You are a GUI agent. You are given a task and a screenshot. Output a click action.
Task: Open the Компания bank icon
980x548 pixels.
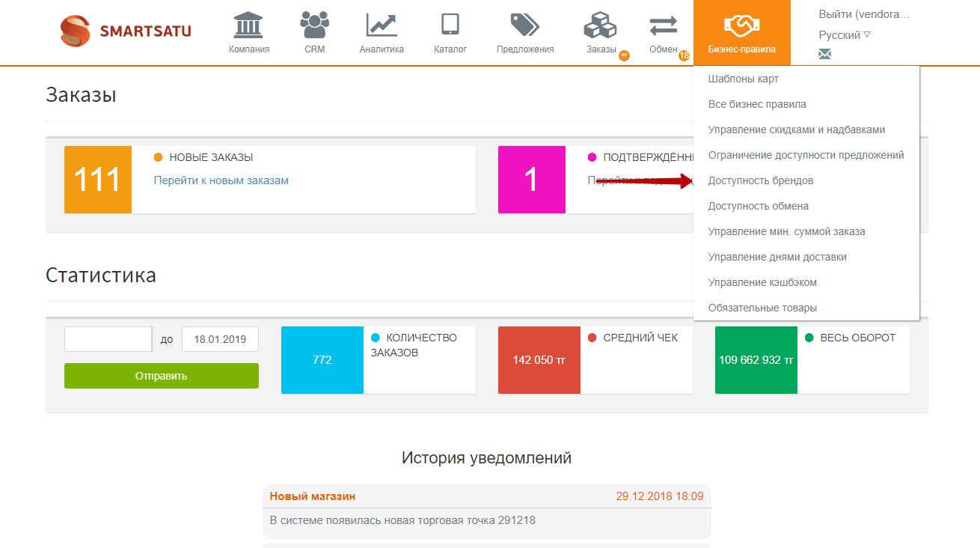[x=249, y=25]
